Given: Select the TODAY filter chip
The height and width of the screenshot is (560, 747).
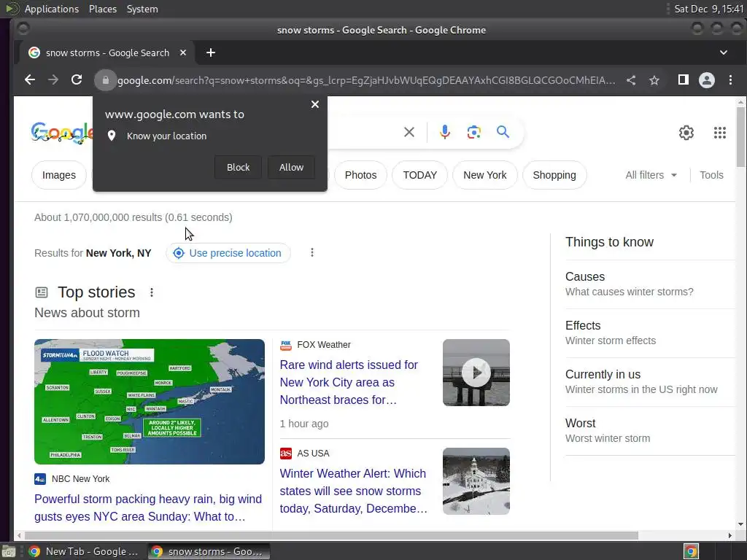Looking at the screenshot, I should (x=419, y=175).
